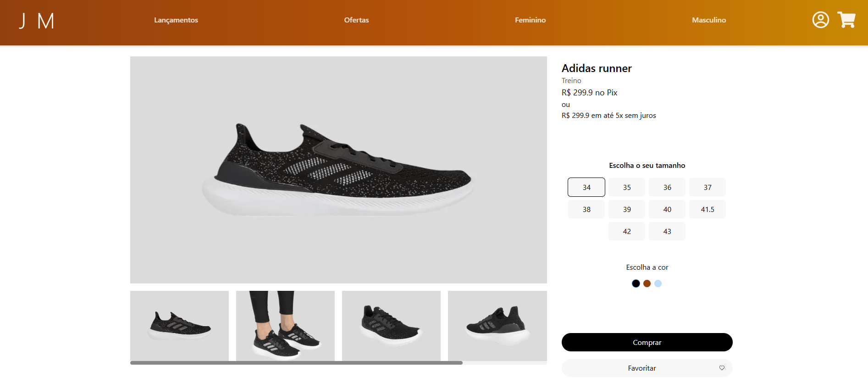This screenshot has width=868, height=389.
Task: Click the heart icon on Favoritar
Action: 722,368
